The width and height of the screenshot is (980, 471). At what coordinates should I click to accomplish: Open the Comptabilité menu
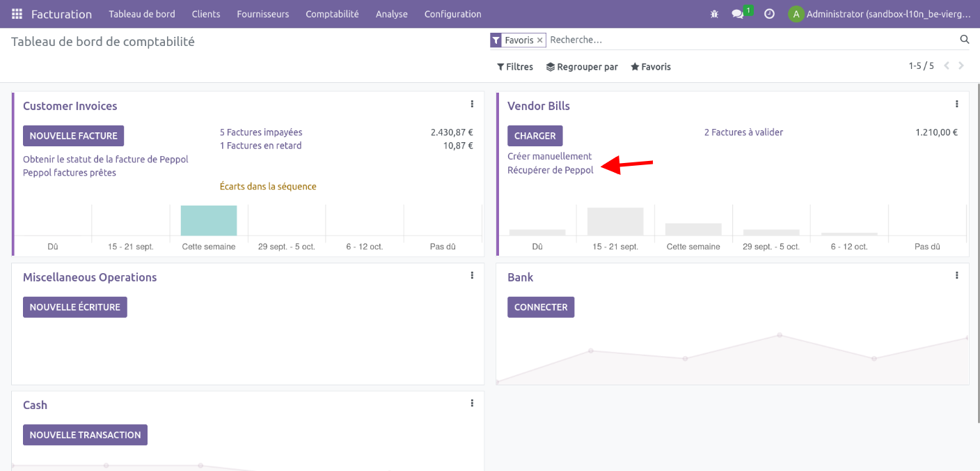pos(332,14)
